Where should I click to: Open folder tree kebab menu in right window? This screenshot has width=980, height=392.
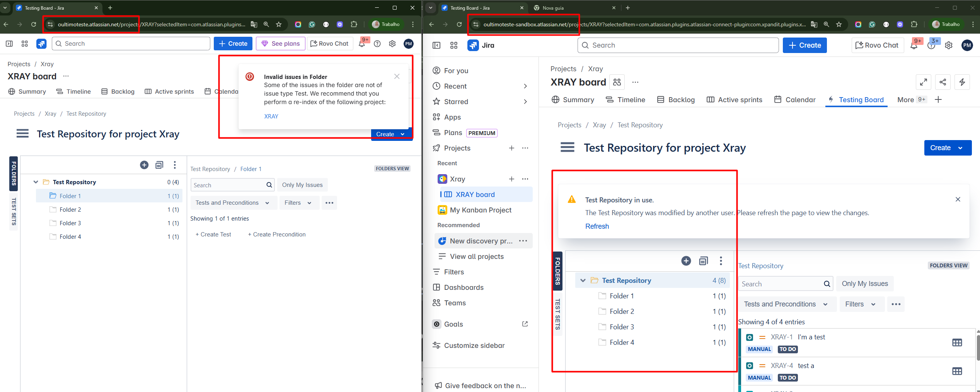721,261
